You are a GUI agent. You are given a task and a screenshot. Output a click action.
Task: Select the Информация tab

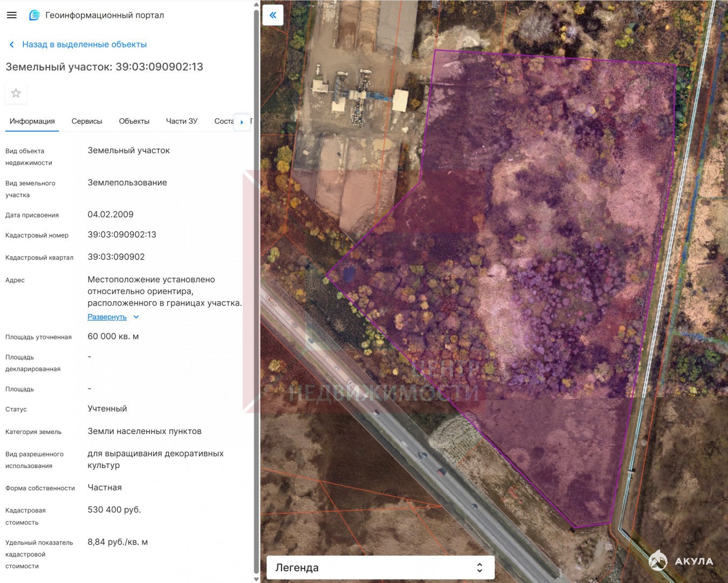click(32, 121)
